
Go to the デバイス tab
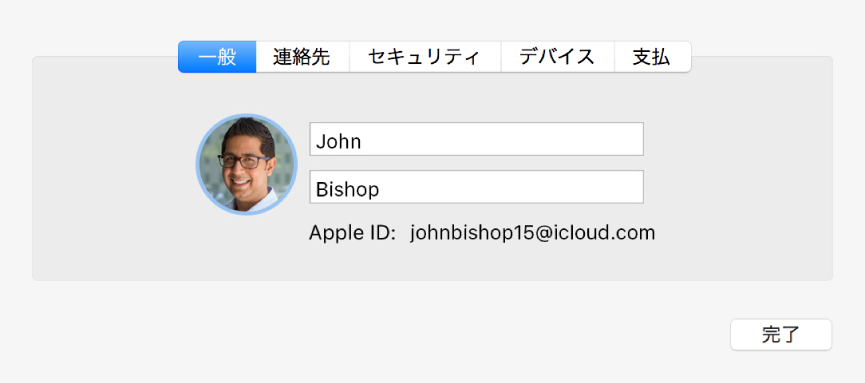click(558, 57)
